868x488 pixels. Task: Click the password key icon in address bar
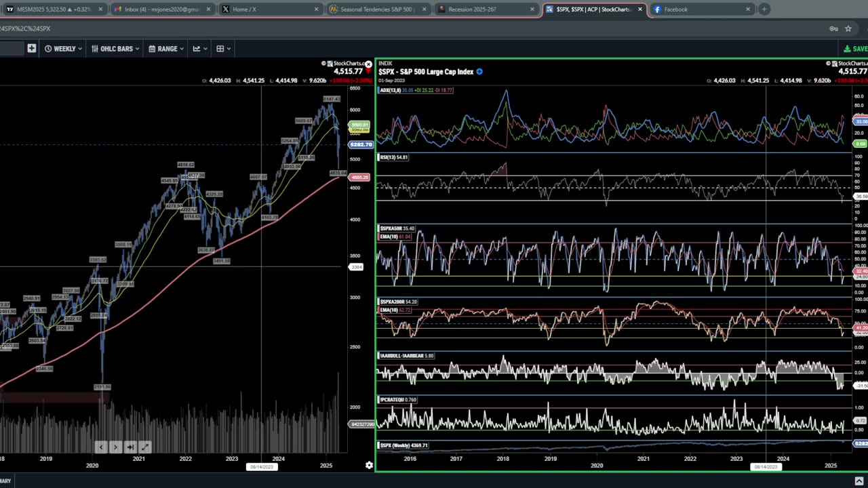pos(833,28)
